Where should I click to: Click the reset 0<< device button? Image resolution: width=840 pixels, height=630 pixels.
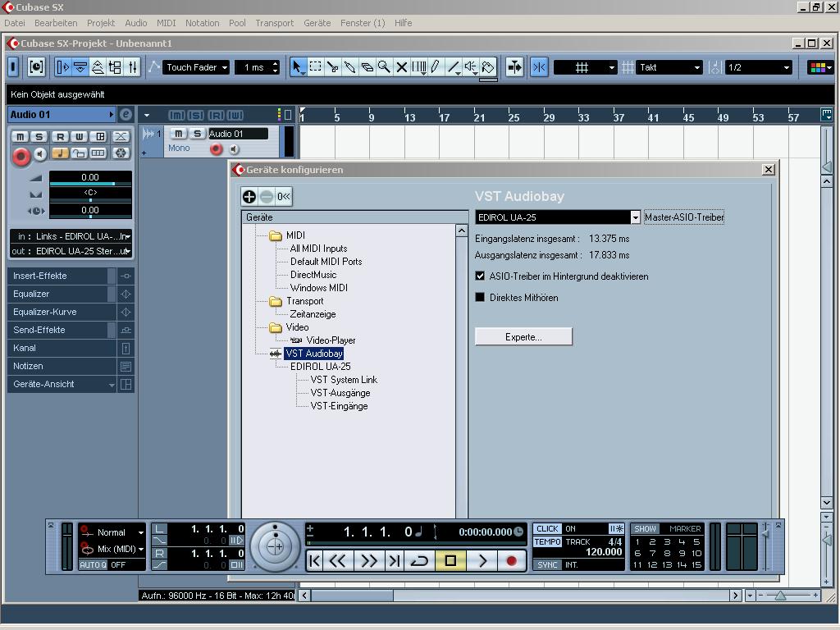click(x=283, y=197)
